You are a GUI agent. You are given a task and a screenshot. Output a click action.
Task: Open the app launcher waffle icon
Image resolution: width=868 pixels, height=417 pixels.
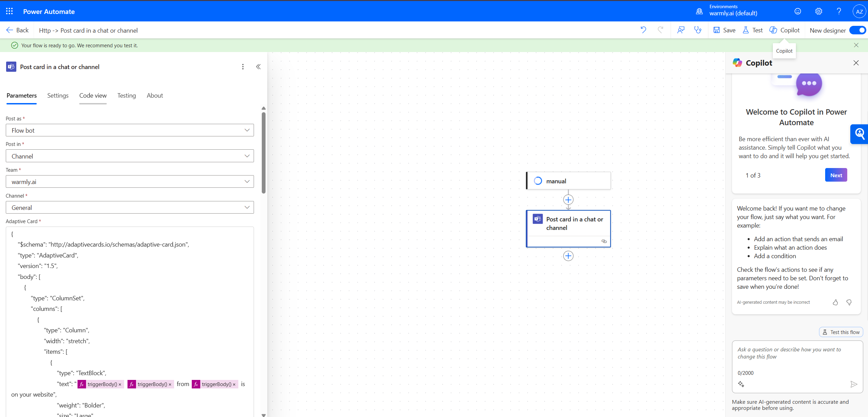(9, 11)
